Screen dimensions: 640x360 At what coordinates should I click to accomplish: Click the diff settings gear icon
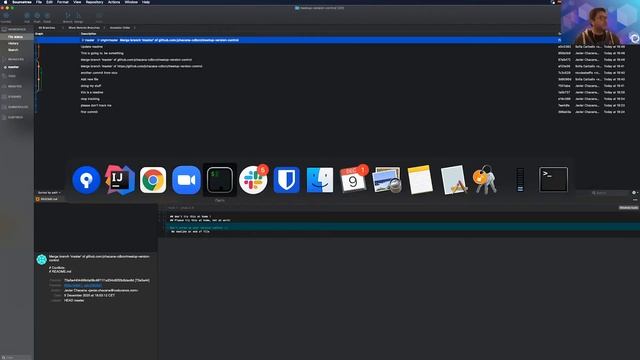pyautogui.click(x=634, y=193)
